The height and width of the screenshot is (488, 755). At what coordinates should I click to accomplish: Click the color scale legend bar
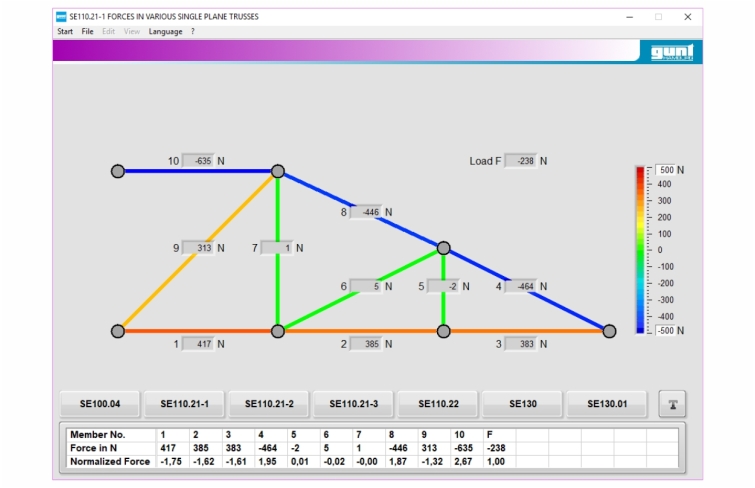(x=640, y=249)
